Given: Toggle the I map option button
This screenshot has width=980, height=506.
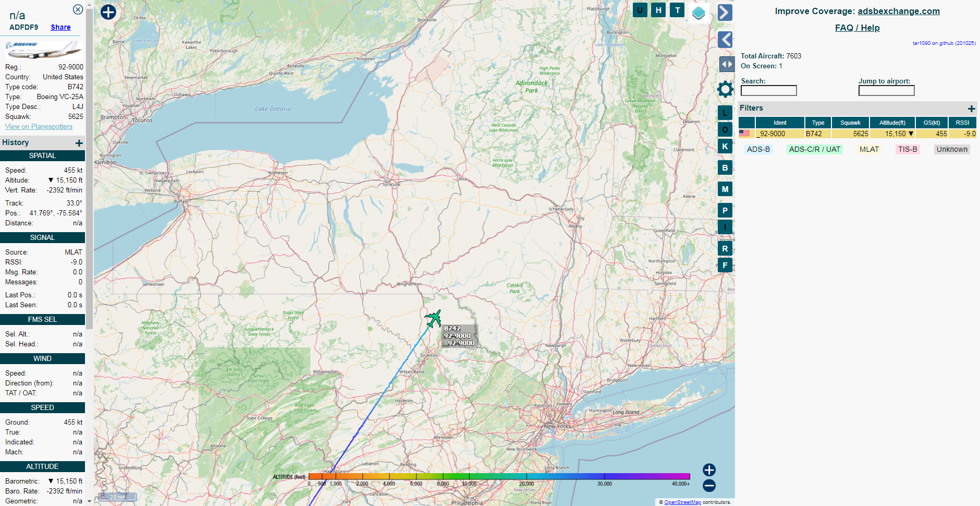Looking at the screenshot, I should click(725, 227).
